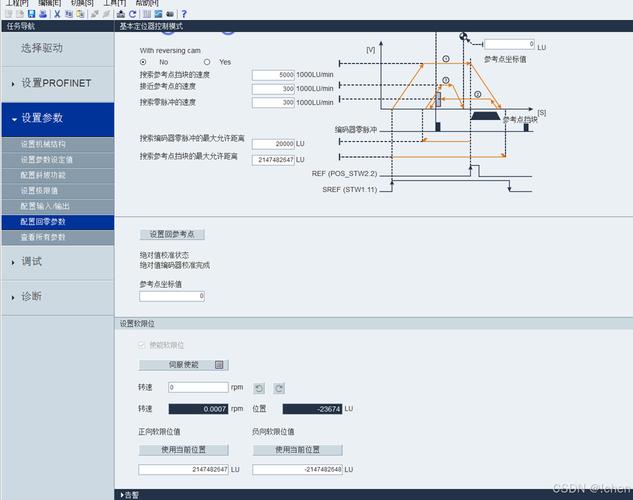Open help with question mark icon
The height and width of the screenshot is (500, 633).
(x=184, y=14)
